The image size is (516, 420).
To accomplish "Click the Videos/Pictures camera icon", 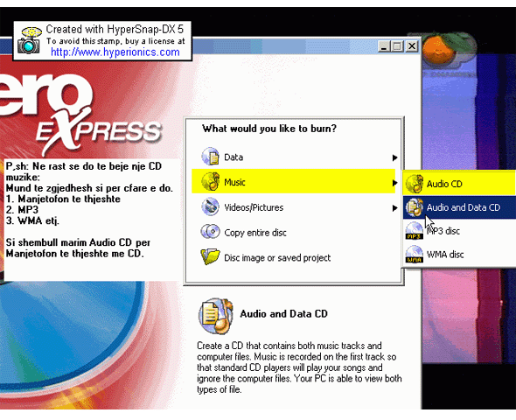I will click(x=210, y=207).
